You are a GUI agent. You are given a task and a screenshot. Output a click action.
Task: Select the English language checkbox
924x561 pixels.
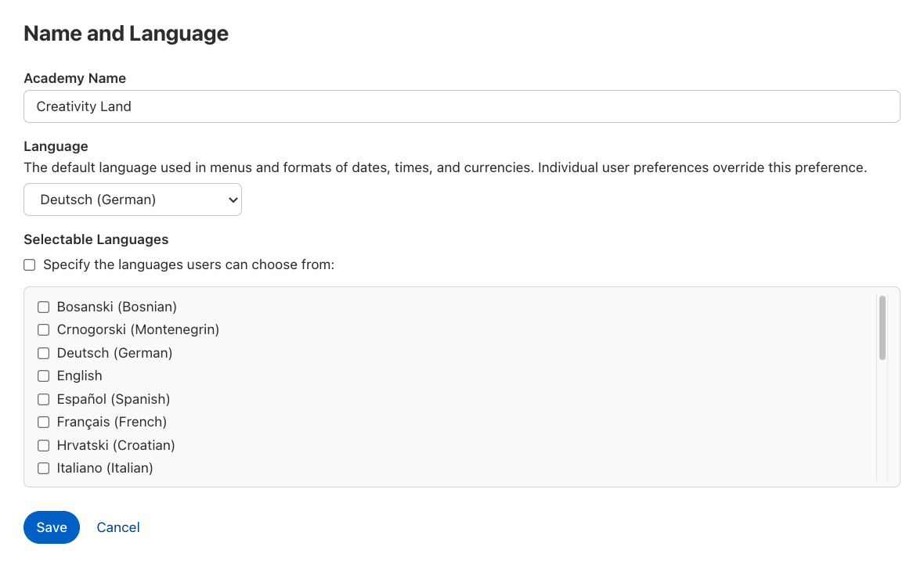(x=44, y=376)
